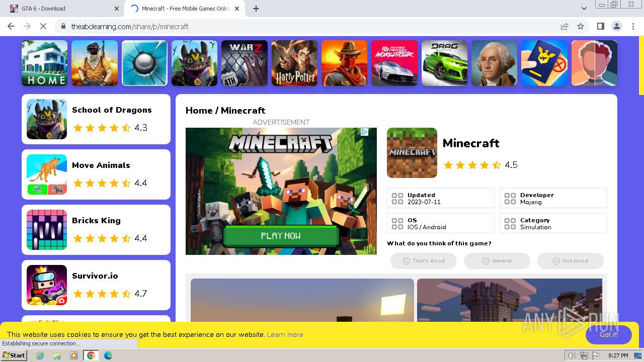644x362 pixels.
Task: Click Learn more in cookie notice
Action: pos(285,334)
